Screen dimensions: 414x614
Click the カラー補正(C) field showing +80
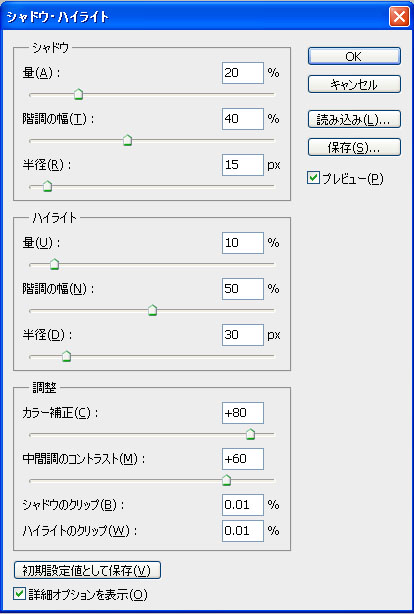[x=243, y=413]
